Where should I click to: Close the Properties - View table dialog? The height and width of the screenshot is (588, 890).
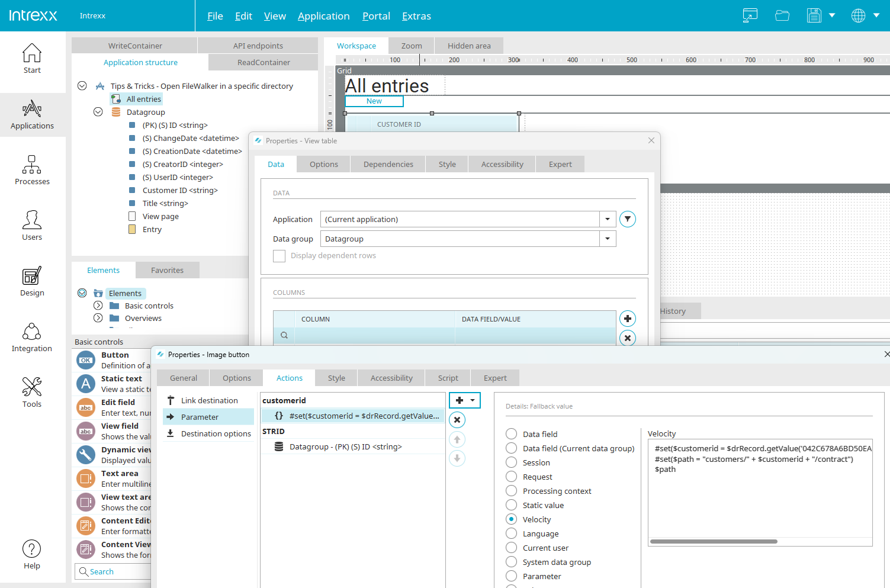[x=651, y=140]
